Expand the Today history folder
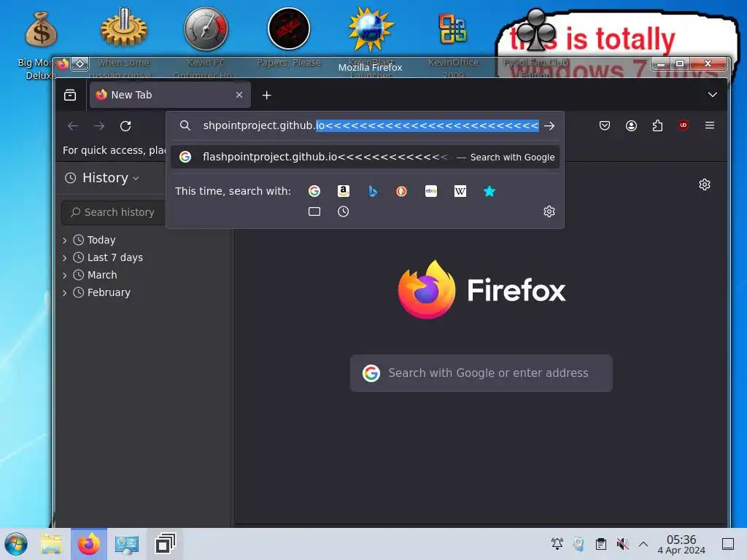Image resolution: width=747 pixels, height=560 pixels. [x=65, y=240]
